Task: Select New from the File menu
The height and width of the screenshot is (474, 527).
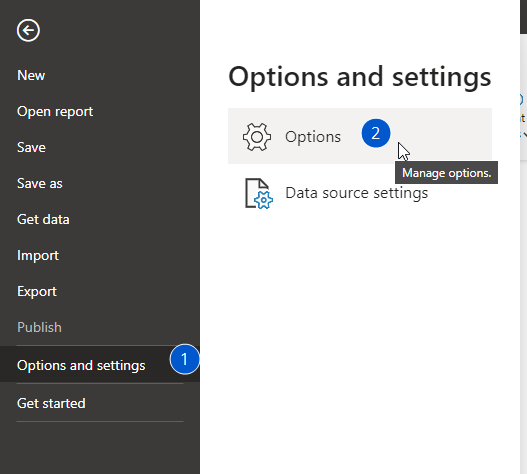Action: (31, 75)
